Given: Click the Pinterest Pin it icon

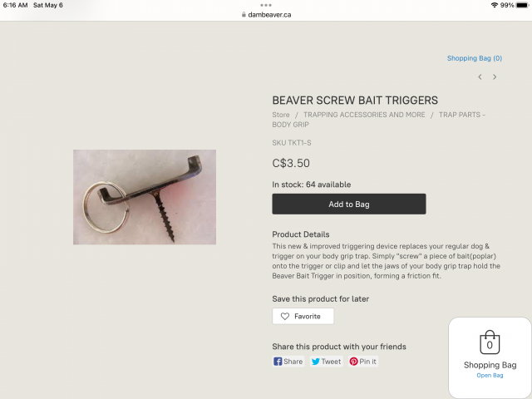Looking at the screenshot, I should click(353, 362).
